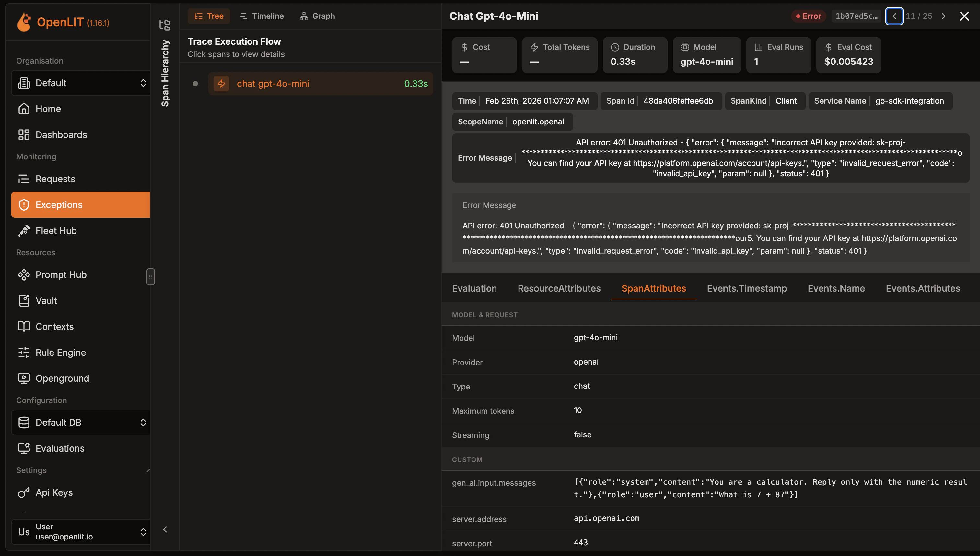The image size is (980, 556).
Task: Navigate to Api Keys settings
Action: pyautogui.click(x=54, y=492)
